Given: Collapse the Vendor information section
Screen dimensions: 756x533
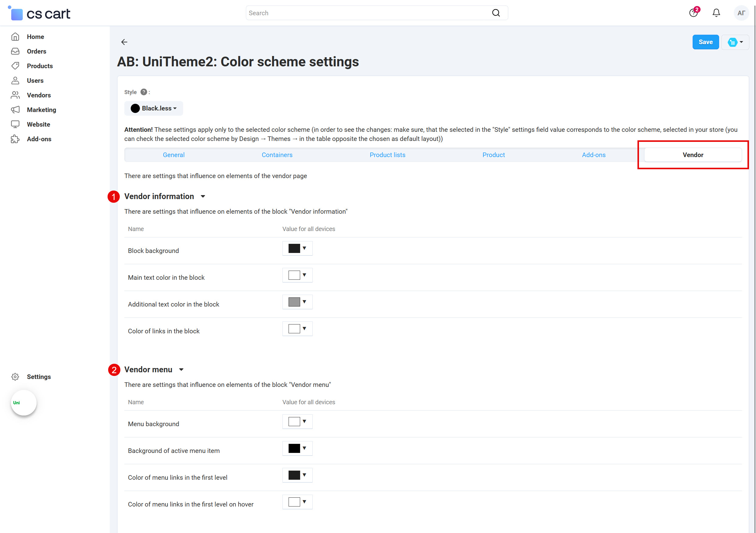Looking at the screenshot, I should pyautogui.click(x=203, y=196).
